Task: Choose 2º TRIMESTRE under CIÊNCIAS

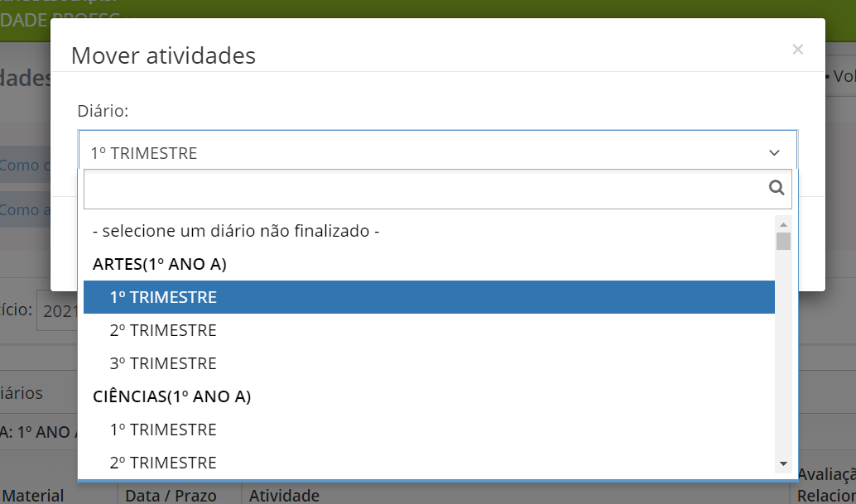Action: 429,463
